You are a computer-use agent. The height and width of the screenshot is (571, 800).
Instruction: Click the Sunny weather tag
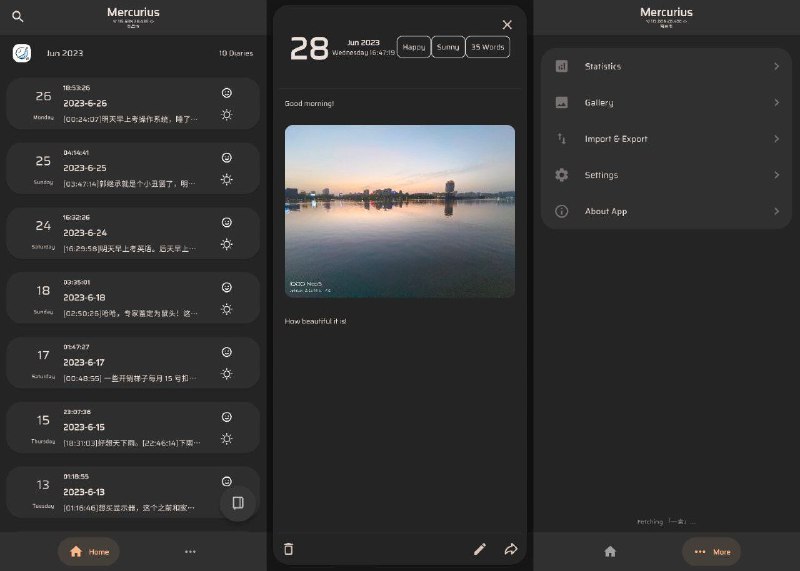448,47
